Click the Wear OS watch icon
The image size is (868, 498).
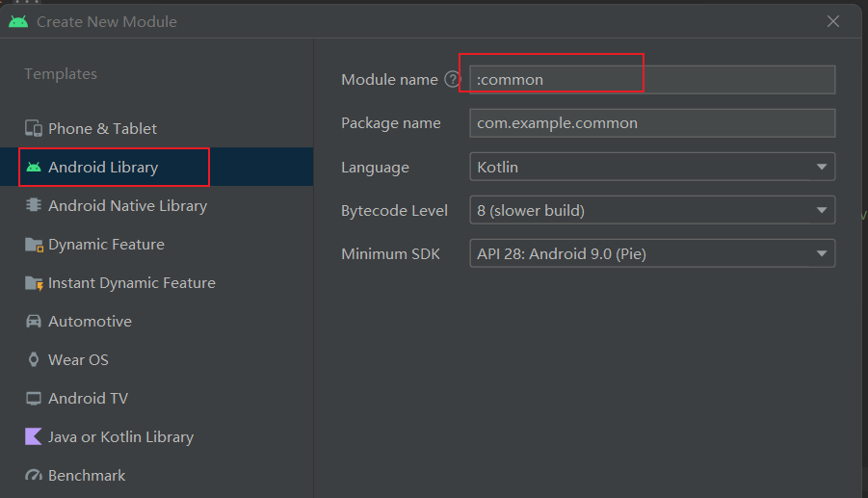[34, 359]
